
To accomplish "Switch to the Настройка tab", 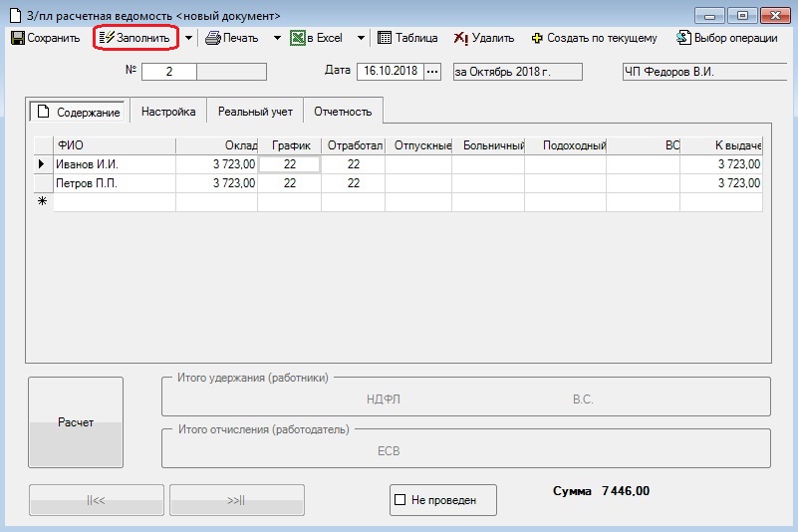I will click(x=168, y=111).
